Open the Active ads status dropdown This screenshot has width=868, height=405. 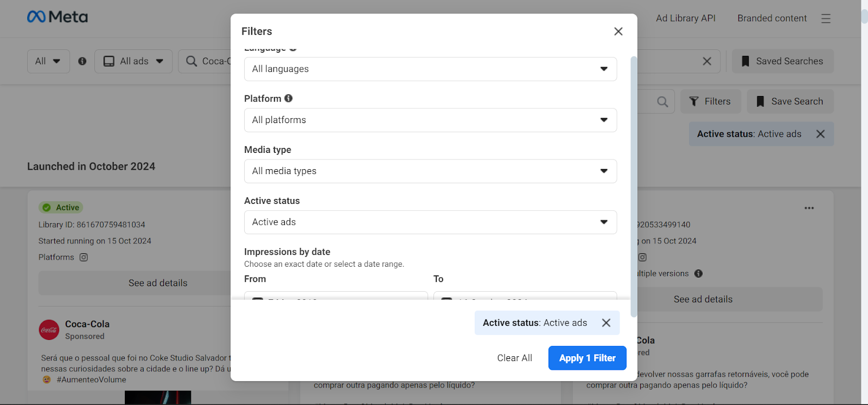[x=430, y=222]
